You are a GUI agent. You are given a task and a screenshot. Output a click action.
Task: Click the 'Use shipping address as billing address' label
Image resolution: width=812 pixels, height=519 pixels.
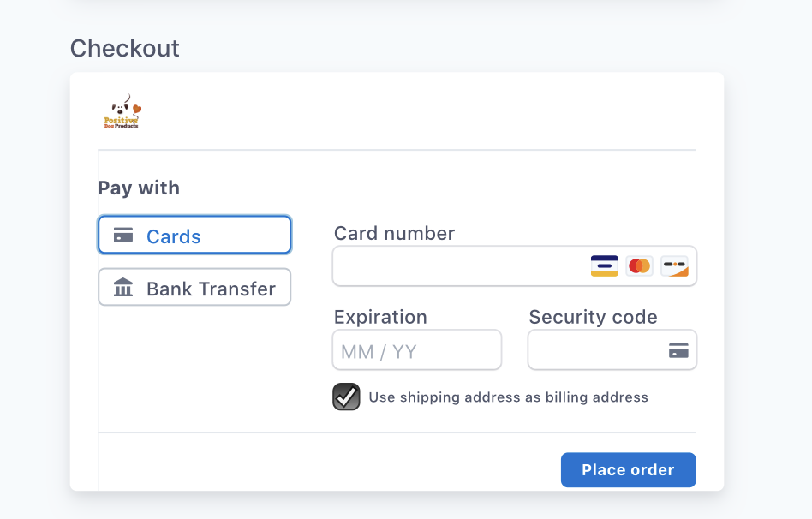508,397
